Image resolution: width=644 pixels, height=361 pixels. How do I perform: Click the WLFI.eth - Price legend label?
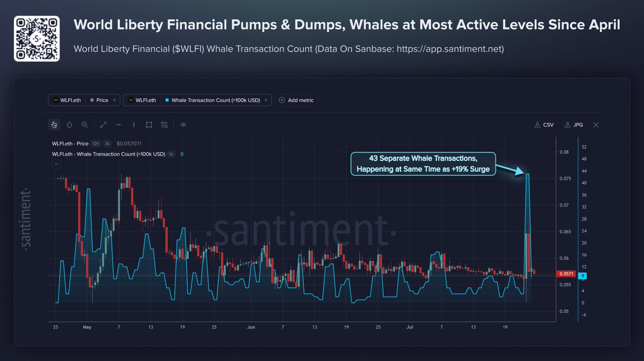click(x=70, y=144)
